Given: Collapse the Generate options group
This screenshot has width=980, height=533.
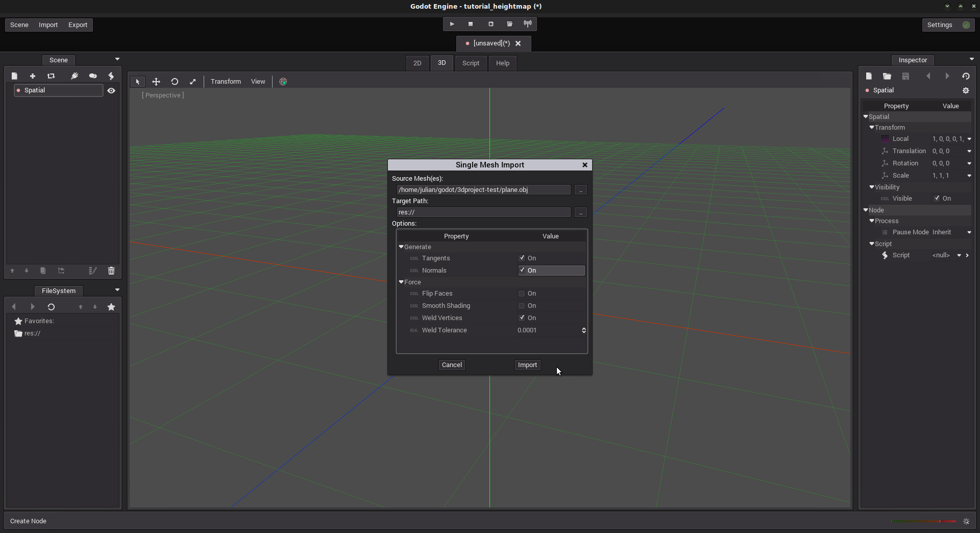Looking at the screenshot, I should (x=401, y=247).
